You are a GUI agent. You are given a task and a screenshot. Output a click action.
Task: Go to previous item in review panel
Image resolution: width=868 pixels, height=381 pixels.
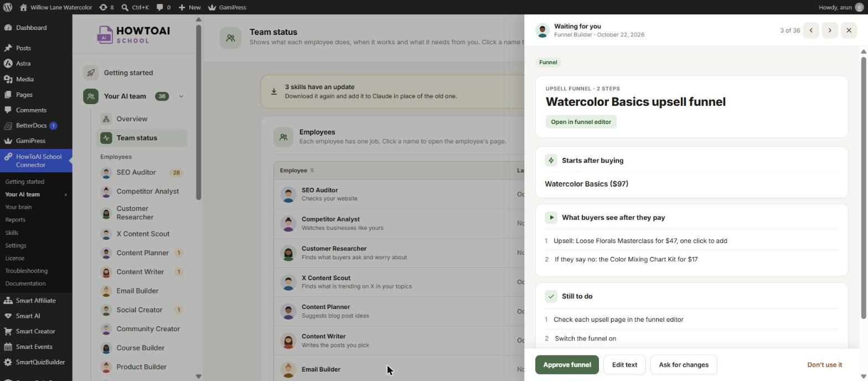[x=811, y=30]
